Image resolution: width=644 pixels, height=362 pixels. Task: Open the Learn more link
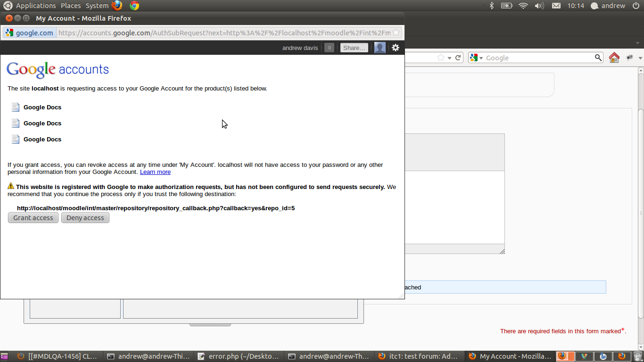coord(155,172)
